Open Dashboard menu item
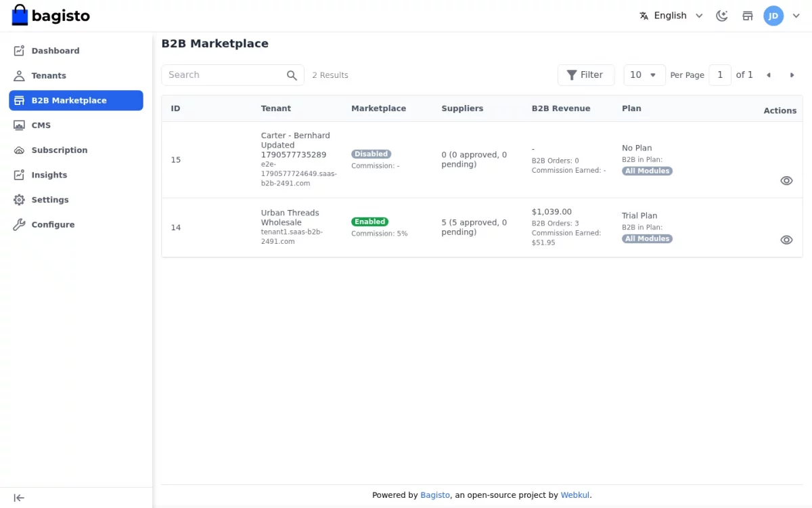This screenshot has width=812, height=508. pos(76,51)
